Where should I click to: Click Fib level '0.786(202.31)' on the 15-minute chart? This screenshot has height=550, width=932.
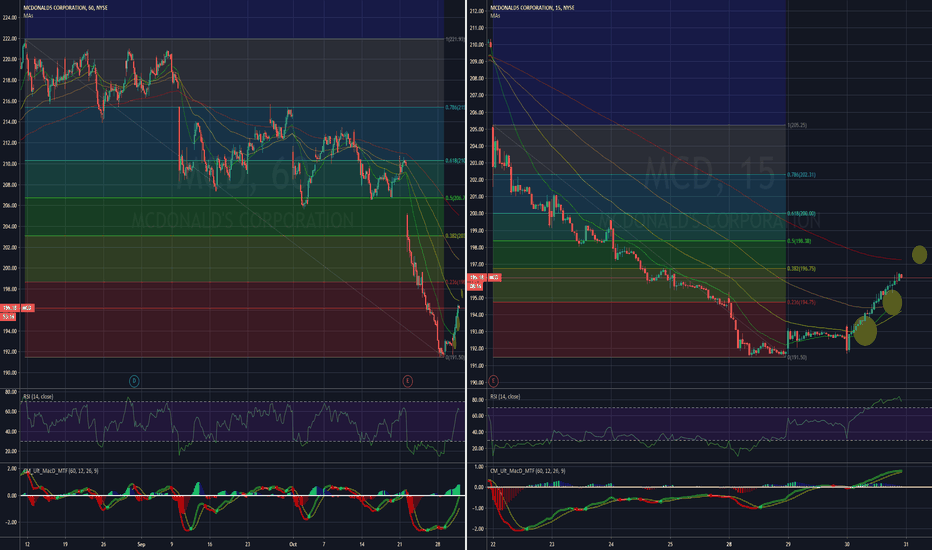[801, 175]
